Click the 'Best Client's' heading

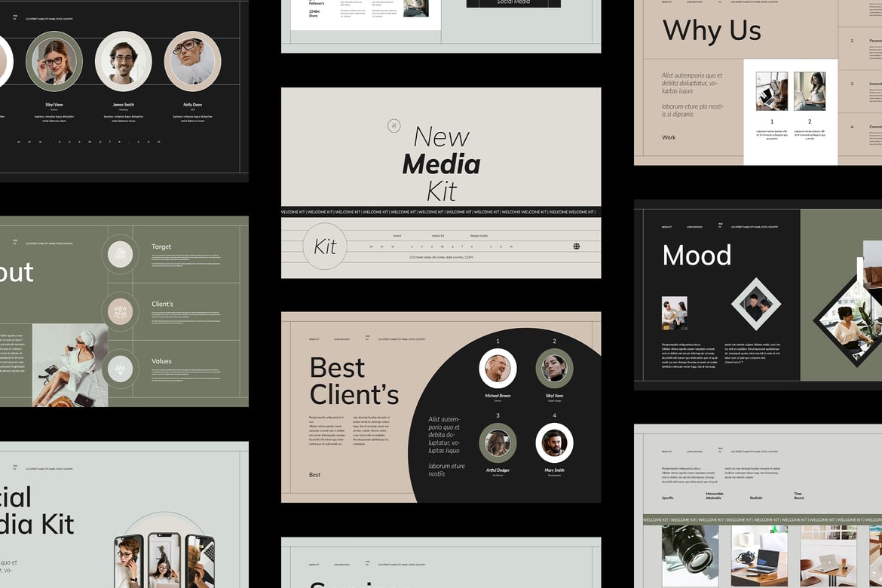click(354, 381)
